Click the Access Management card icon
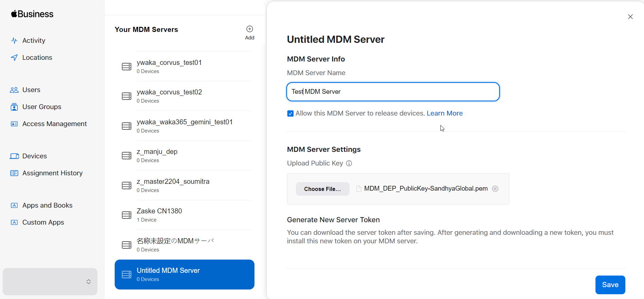The width and height of the screenshot is (644, 299). tap(14, 124)
